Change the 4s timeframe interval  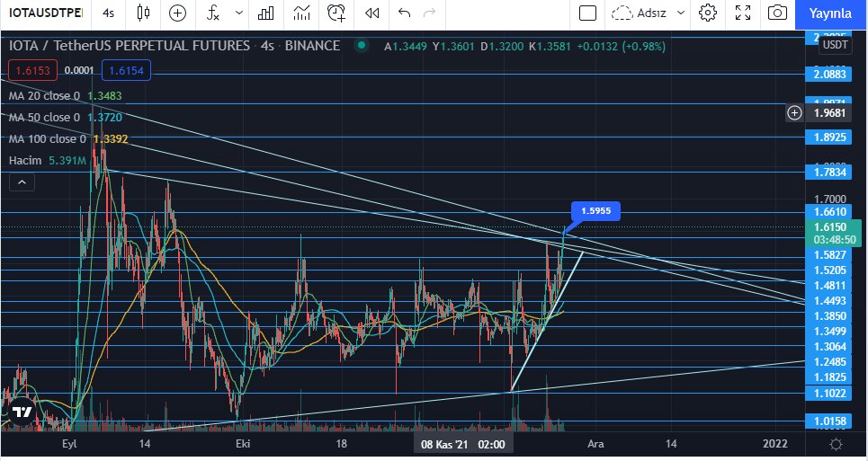coord(109,13)
